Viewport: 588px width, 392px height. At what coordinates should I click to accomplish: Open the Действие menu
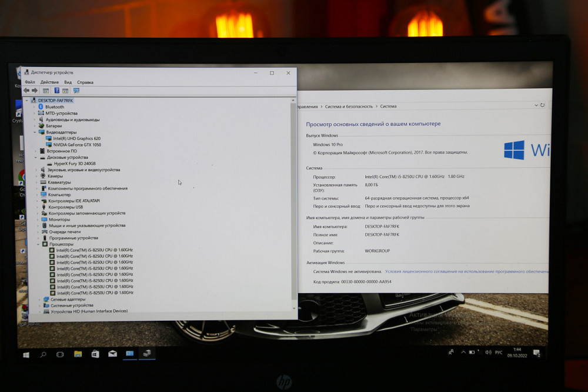[49, 82]
